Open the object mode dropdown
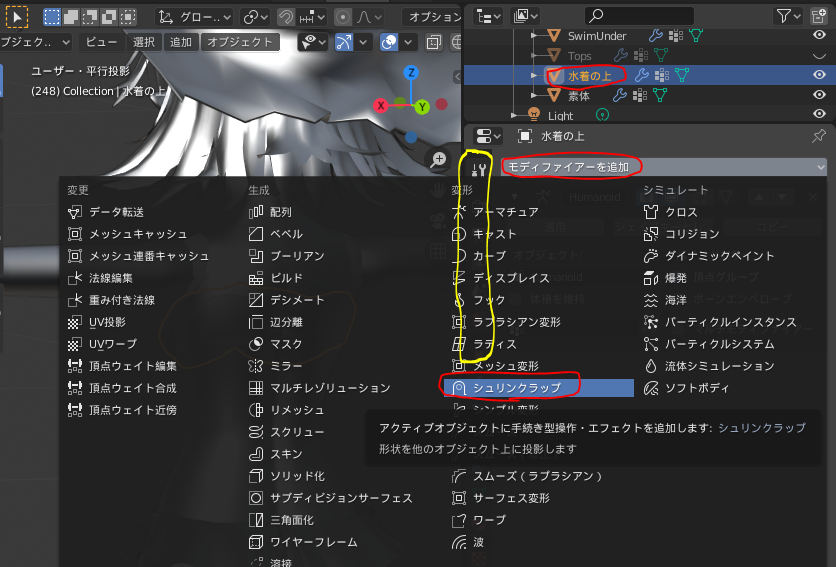Viewport: 836px width, 567px height. tap(35, 42)
